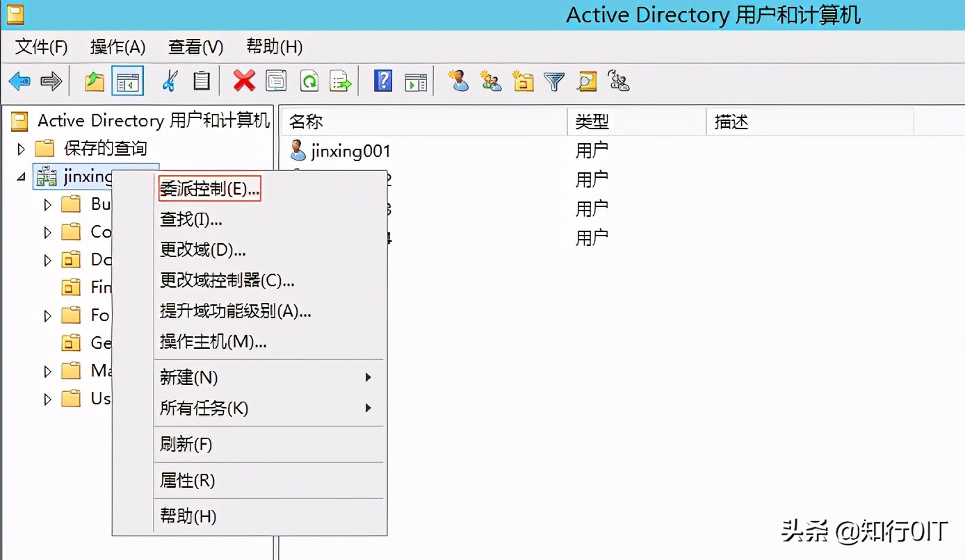Click the red X Delete icon
This screenshot has height=560, width=965.
coord(244,81)
